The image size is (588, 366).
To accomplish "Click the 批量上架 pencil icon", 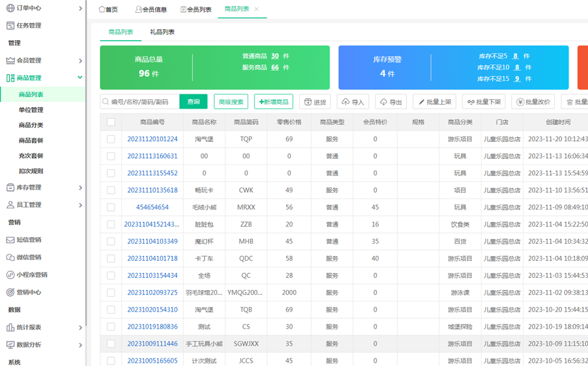I will click(x=421, y=102).
